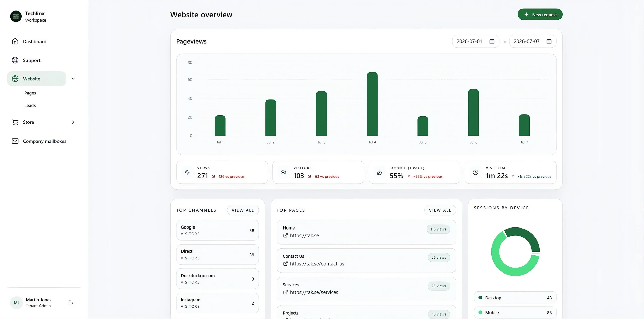The width and height of the screenshot is (644, 319).
Task: Click the Visitors people icon
Action: (283, 172)
